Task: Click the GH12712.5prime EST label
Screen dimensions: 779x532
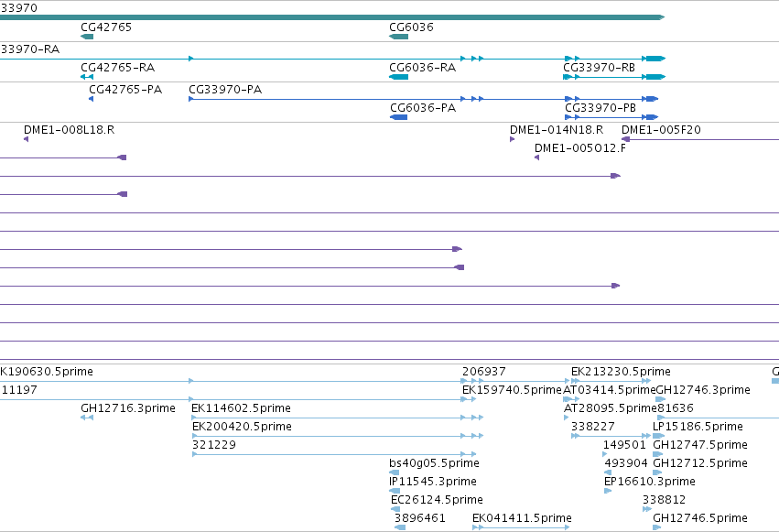Action: 700,463
